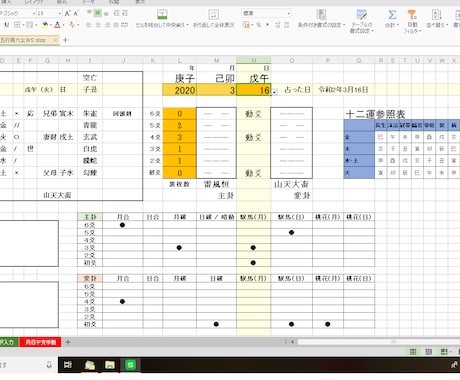This screenshot has height=380, width=460.
Task: Apply the yellow fill color bucket
Action: pos(45,25)
